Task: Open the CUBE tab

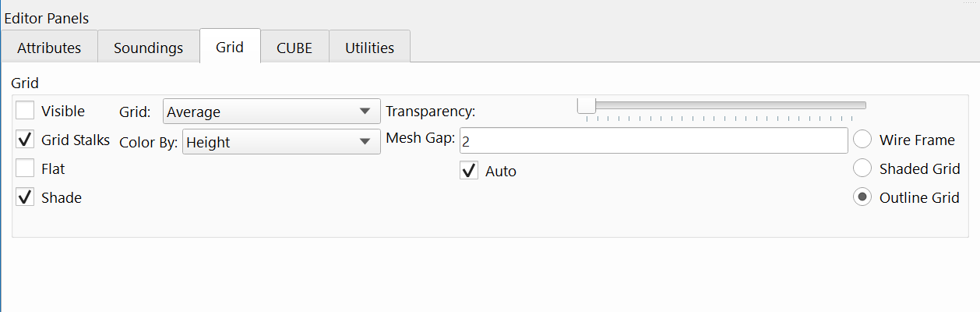Action: pos(294,48)
